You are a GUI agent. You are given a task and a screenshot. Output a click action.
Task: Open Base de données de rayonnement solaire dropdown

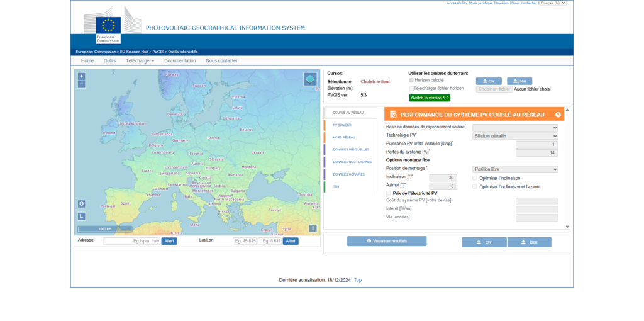(515, 128)
